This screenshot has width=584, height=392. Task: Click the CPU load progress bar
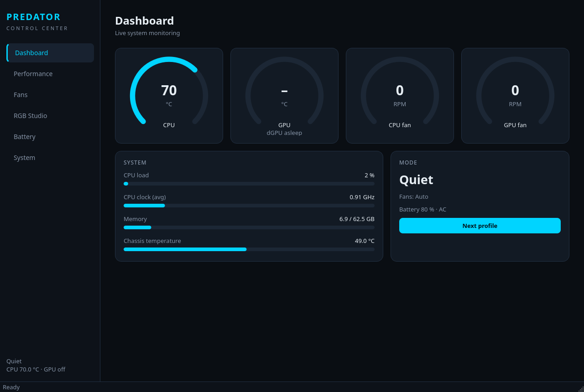point(249,184)
